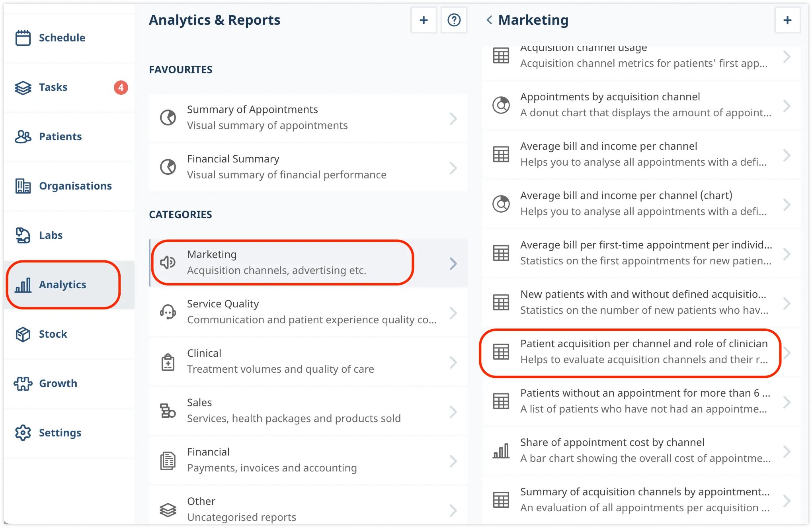This screenshot has width=812, height=528.
Task: Expand the Marketing category via its chevron
Action: pyautogui.click(x=453, y=263)
